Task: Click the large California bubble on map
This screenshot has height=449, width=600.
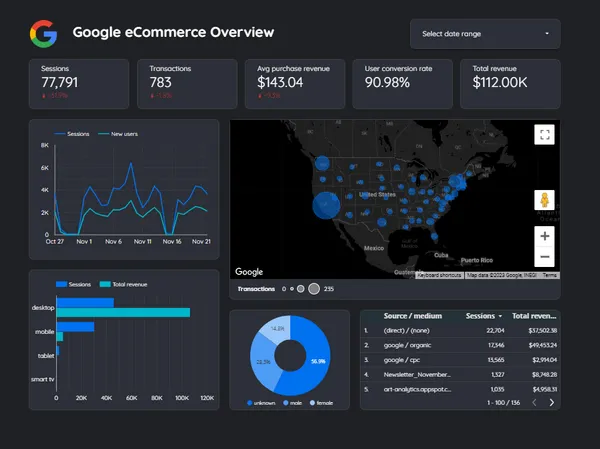Action: (x=326, y=206)
